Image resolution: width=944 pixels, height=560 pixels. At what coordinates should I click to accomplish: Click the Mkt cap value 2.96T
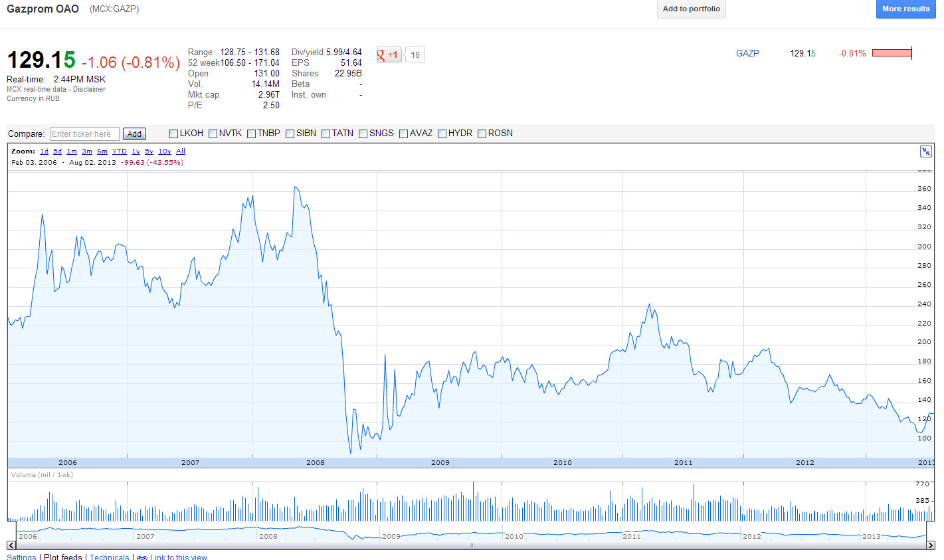269,95
